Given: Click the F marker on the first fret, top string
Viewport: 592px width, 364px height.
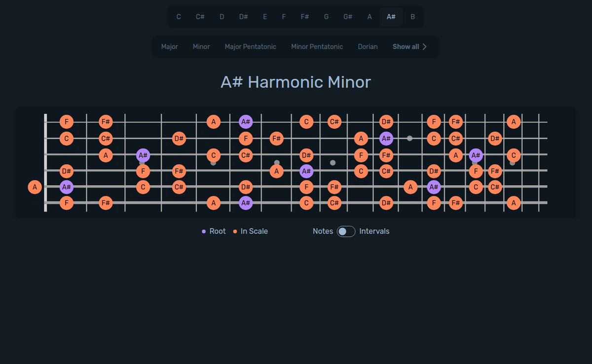Looking at the screenshot, I should click(67, 121).
